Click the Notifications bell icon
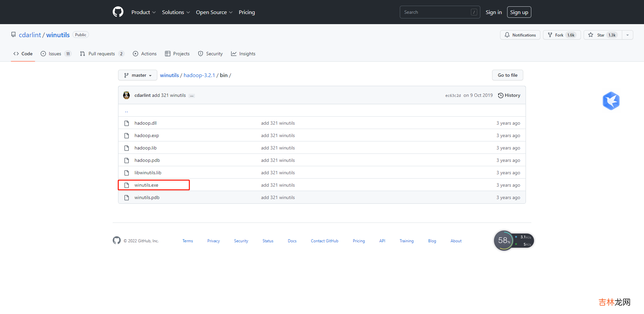 tap(507, 35)
